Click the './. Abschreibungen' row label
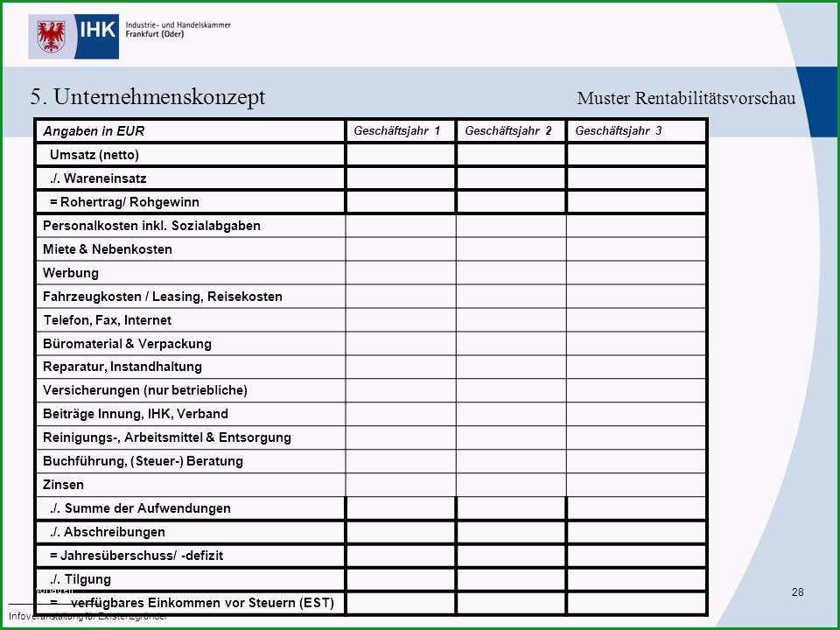The image size is (840, 630). pos(107,532)
